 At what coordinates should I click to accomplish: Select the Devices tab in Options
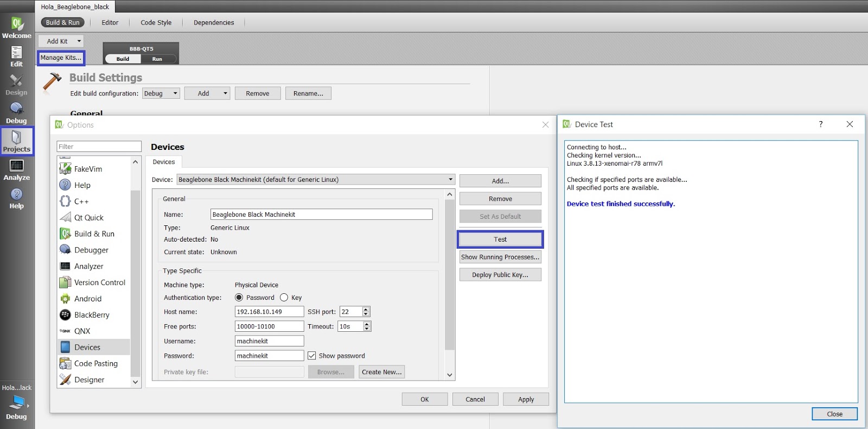(x=164, y=162)
